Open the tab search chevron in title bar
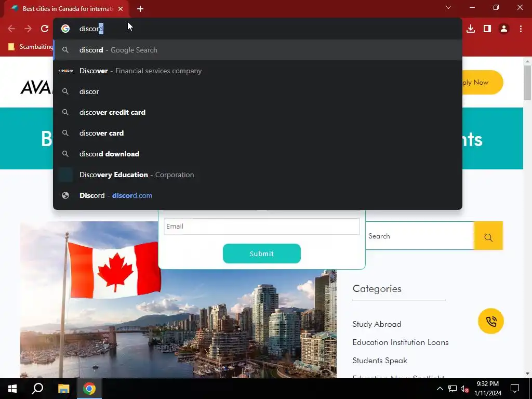Screen dimensions: 532x399 coord(448,7)
